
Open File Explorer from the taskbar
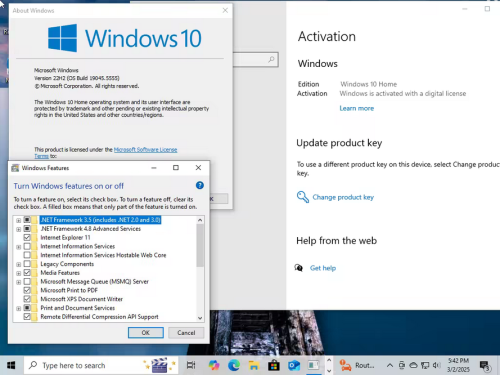point(254,366)
